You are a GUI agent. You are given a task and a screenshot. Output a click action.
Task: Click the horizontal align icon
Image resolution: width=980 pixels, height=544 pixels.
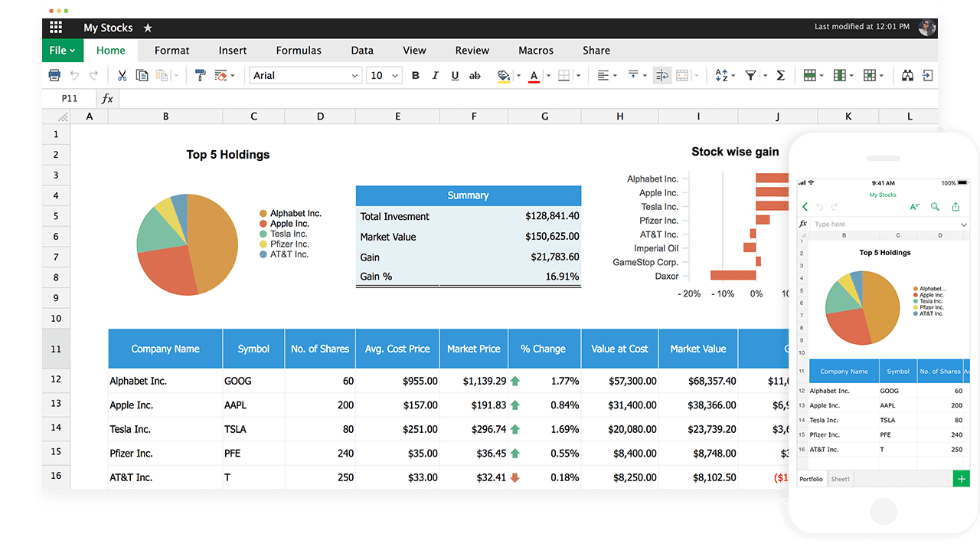point(603,75)
